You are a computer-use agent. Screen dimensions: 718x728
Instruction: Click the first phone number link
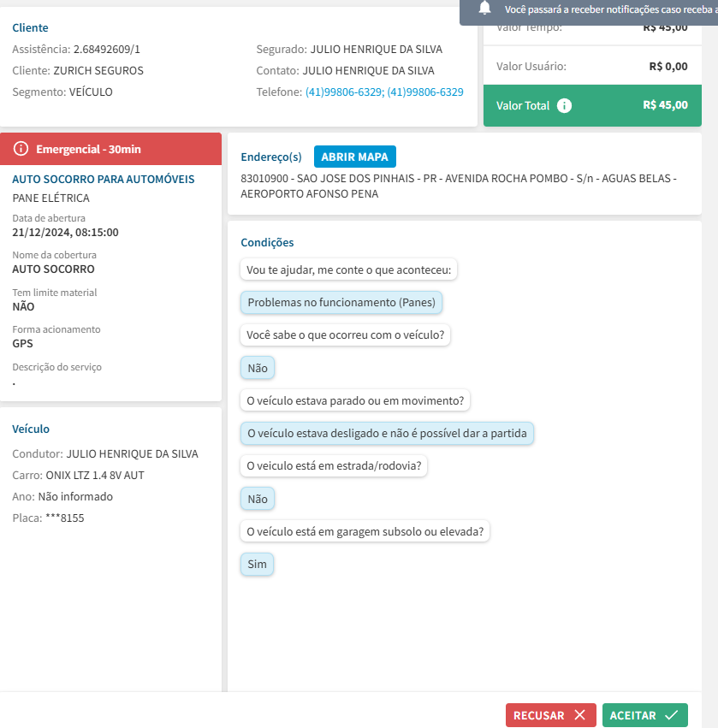[x=343, y=92]
